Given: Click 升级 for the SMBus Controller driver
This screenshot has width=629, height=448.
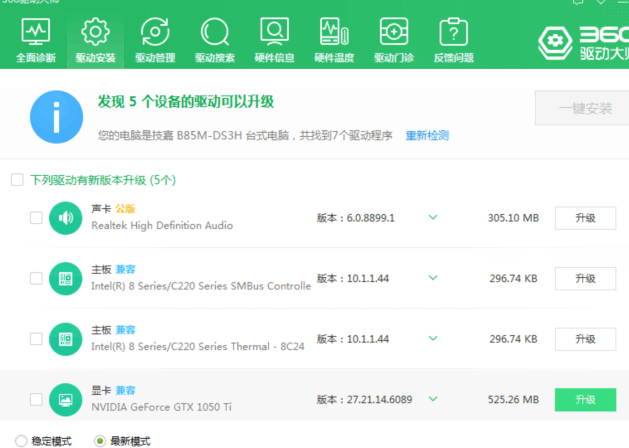Looking at the screenshot, I should 585,279.
